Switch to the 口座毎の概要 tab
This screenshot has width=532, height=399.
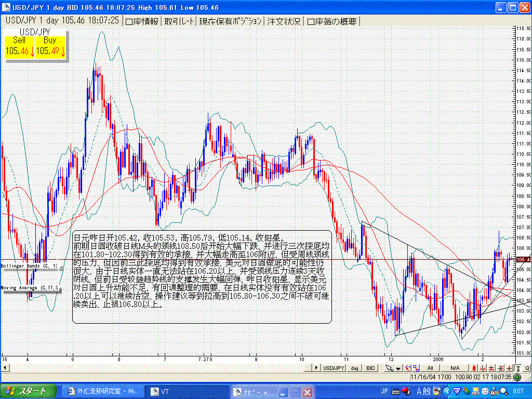332,21
